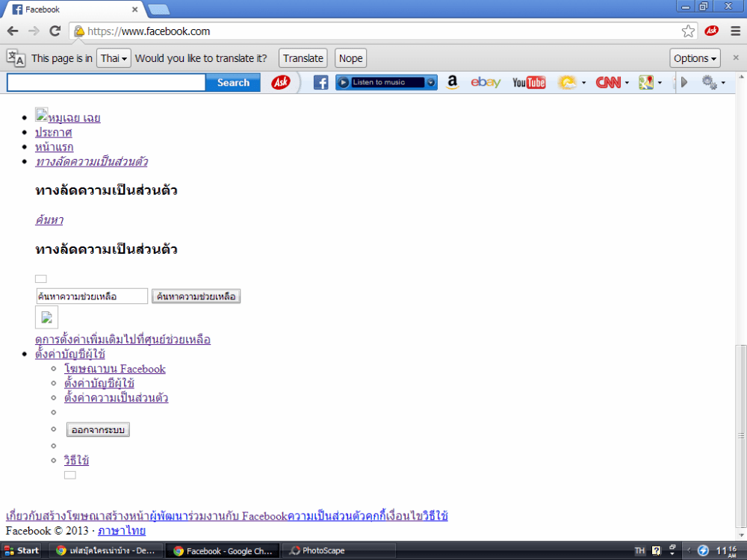Click the broken image under help search
747x560 pixels.
point(46,317)
